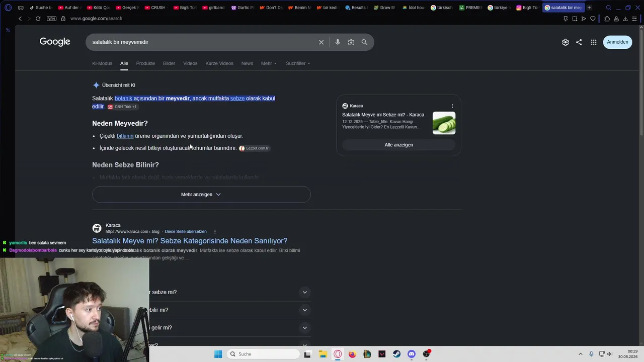Toggle the VPN badge in address bar
The image size is (644, 362).
click(51, 19)
